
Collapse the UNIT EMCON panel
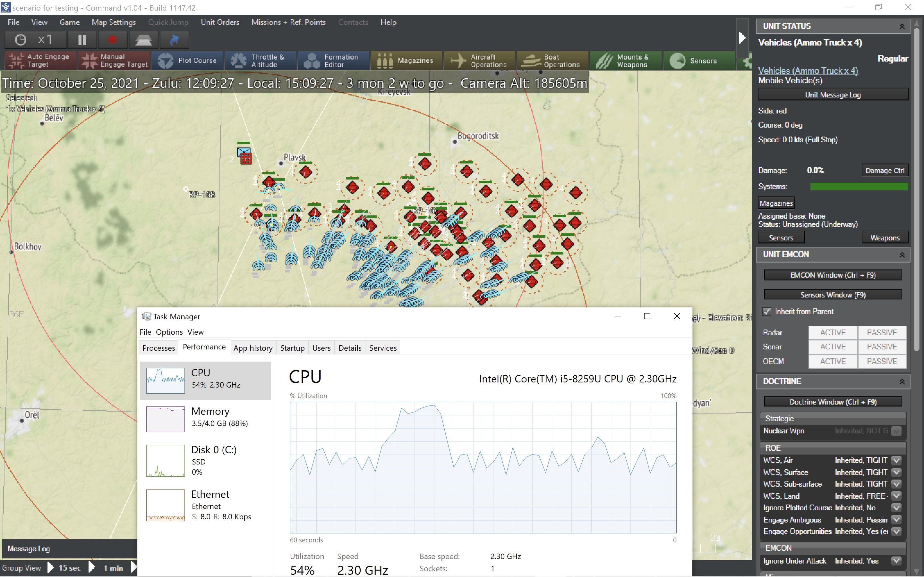[902, 255]
